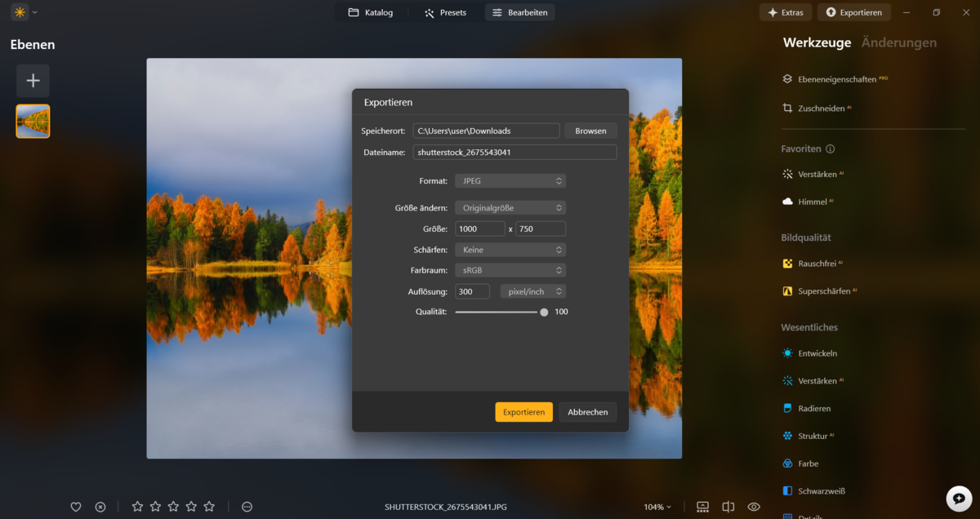The image size is (980, 519).
Task: Switch to the Katalog tab
Action: (x=370, y=12)
